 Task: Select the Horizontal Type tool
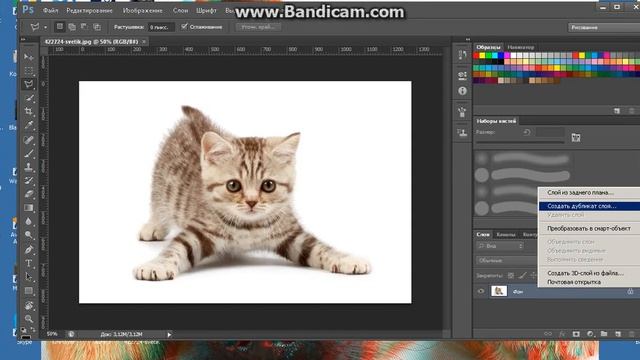click(x=28, y=263)
